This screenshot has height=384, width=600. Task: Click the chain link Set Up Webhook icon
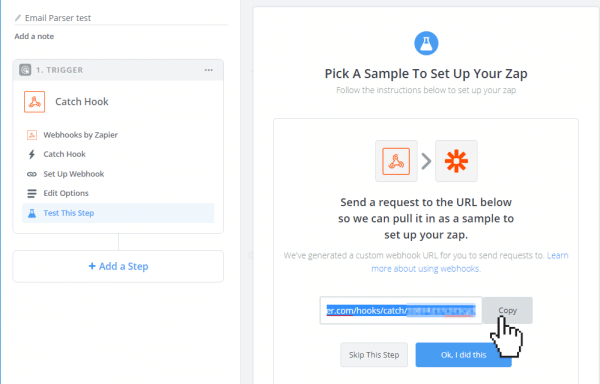coord(32,174)
